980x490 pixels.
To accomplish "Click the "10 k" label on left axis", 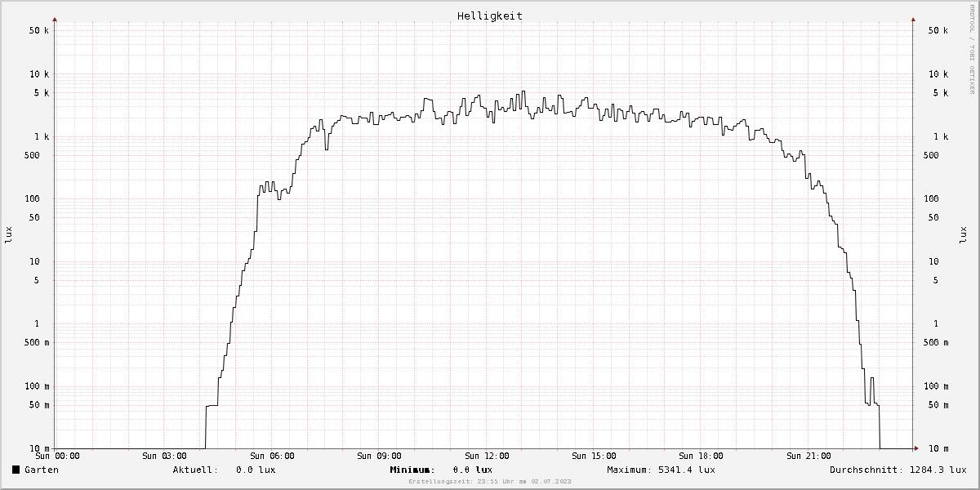I will click(39, 74).
